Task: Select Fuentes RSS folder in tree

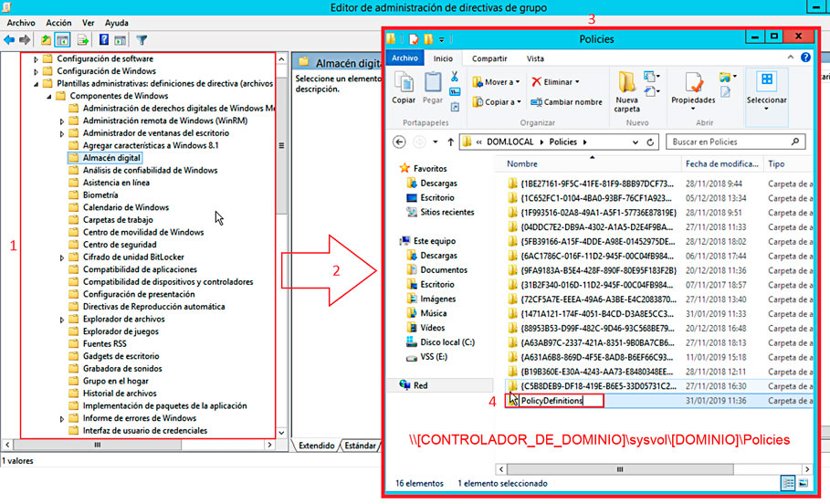Action: point(98,343)
